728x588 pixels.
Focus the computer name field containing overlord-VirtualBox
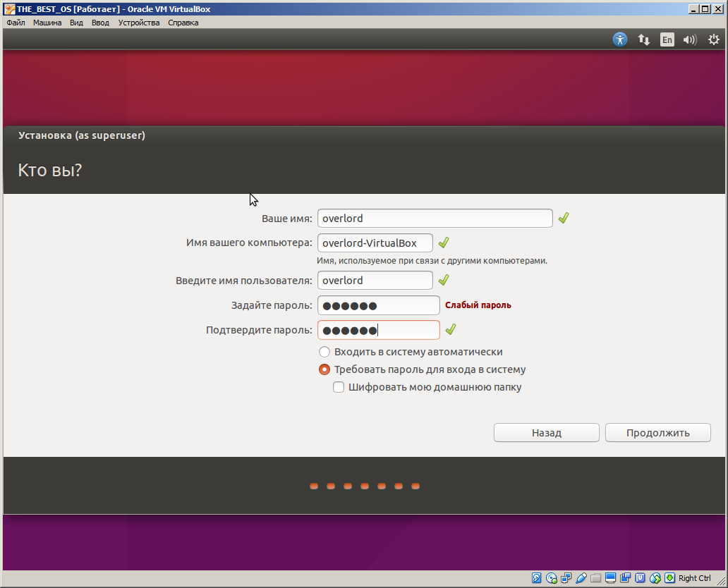coord(375,243)
